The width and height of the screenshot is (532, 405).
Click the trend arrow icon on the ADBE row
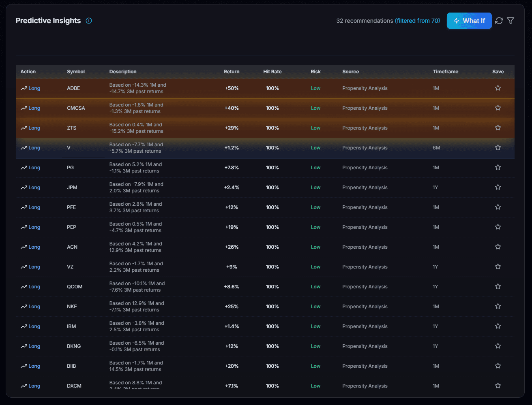23,87
